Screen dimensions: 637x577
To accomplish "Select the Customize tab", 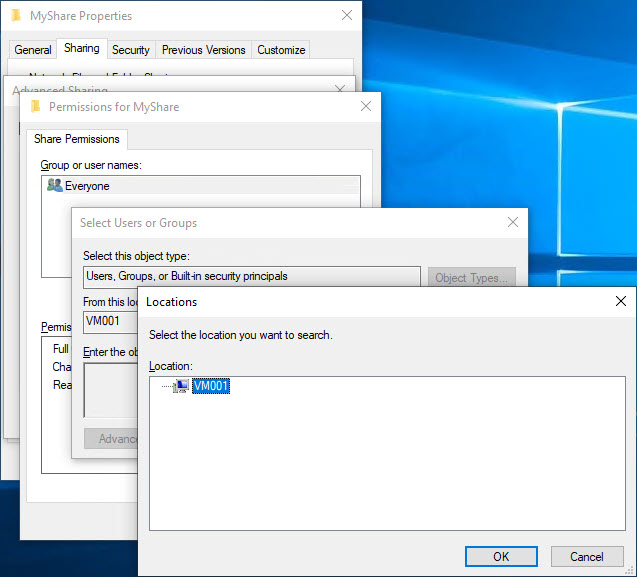I will click(281, 50).
